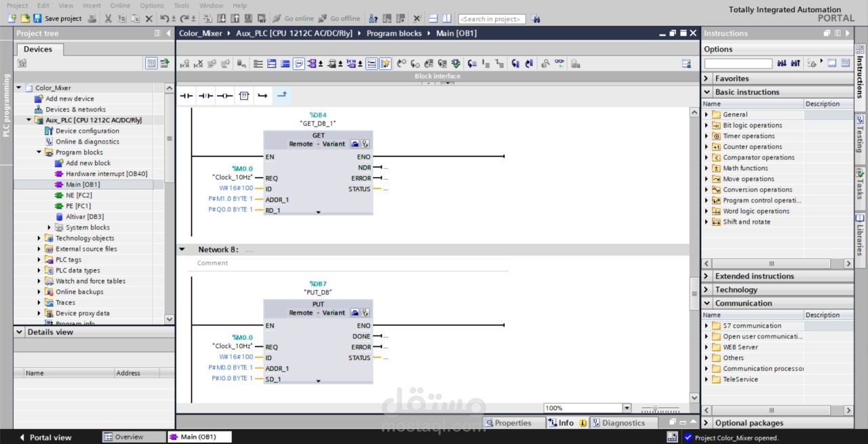Open GET block configuration icon
The width and height of the screenshot is (868, 444).
point(355,144)
